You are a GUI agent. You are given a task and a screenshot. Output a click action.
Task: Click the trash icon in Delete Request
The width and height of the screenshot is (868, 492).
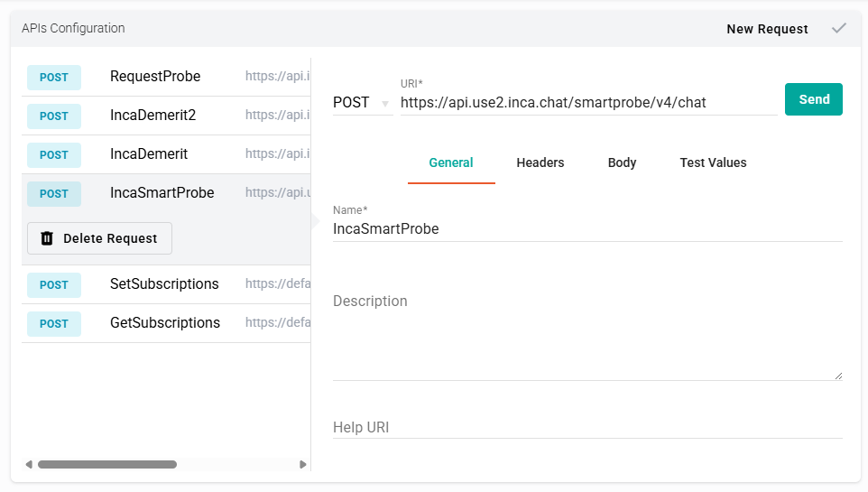click(47, 238)
